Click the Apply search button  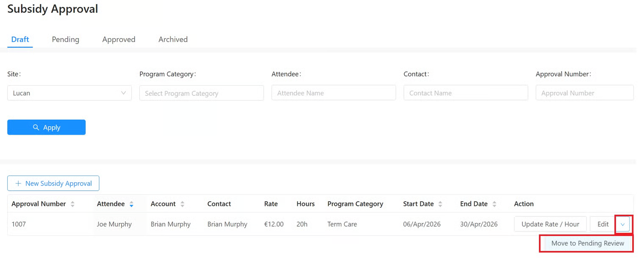pos(47,127)
